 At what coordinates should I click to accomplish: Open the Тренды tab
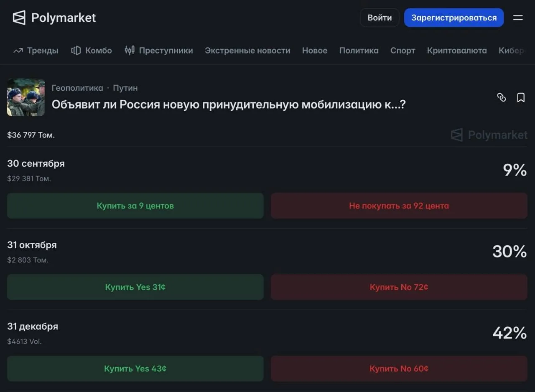point(43,51)
